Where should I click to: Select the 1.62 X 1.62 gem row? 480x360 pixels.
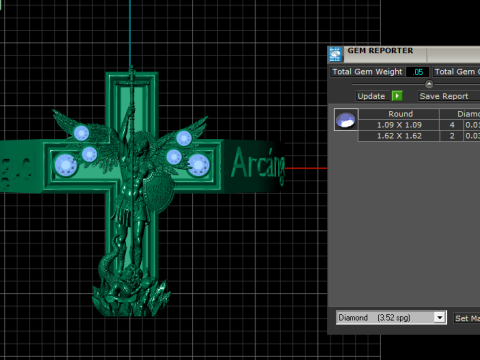point(419,136)
